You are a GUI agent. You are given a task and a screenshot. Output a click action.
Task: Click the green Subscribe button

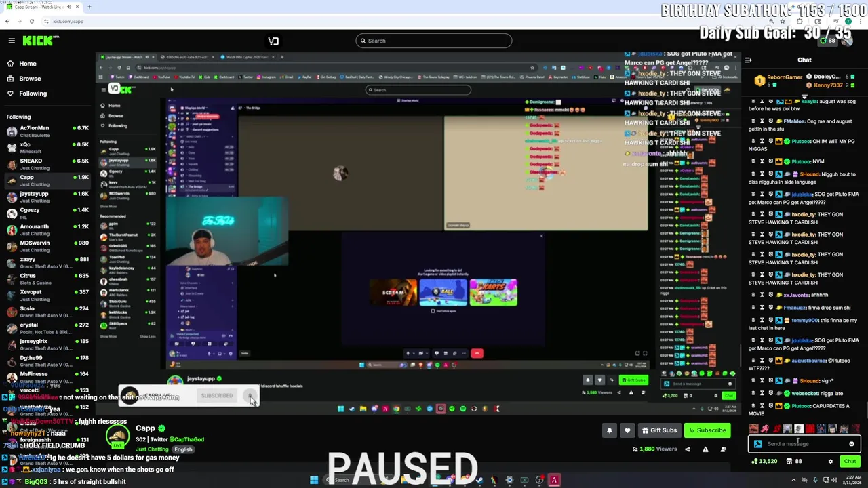(707, 430)
